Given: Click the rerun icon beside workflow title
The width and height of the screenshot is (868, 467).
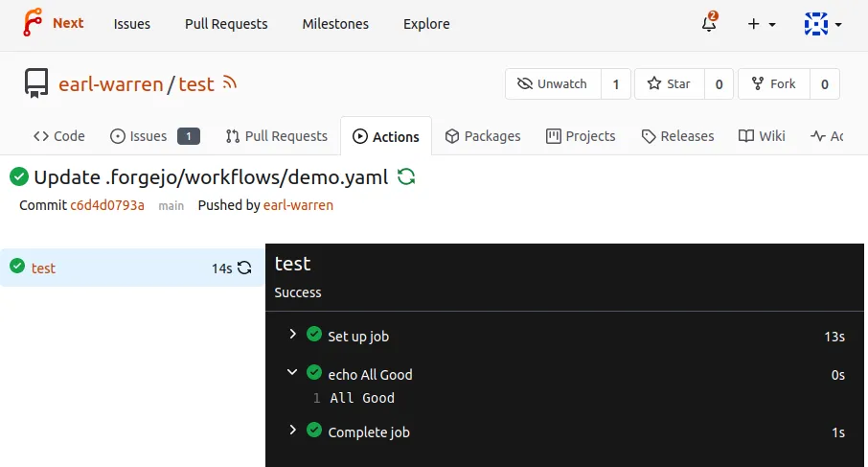Looking at the screenshot, I should pyautogui.click(x=406, y=176).
